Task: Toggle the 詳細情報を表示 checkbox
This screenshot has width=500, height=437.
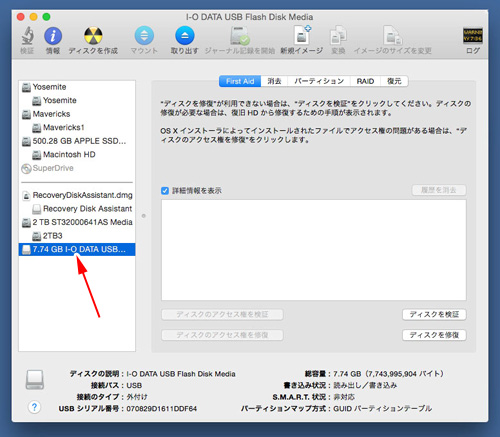Action: [165, 191]
